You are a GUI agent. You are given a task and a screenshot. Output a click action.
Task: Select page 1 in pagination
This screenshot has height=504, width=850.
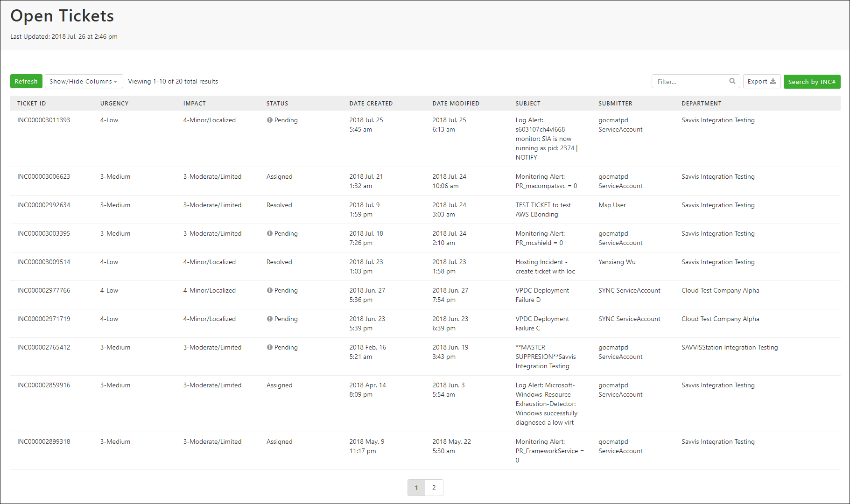pyautogui.click(x=416, y=488)
